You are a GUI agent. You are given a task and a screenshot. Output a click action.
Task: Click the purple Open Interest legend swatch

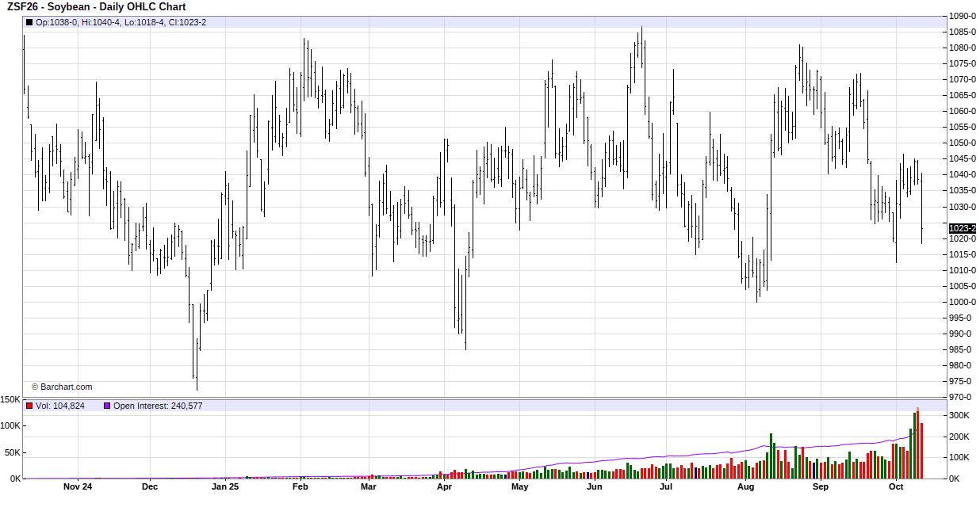click(x=107, y=406)
